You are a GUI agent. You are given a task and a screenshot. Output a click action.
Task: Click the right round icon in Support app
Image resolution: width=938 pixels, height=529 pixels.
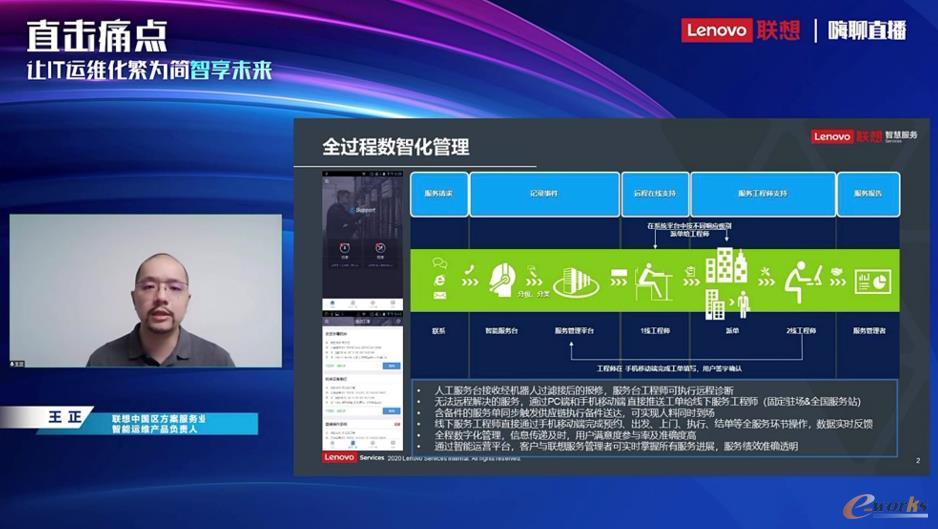click(x=380, y=248)
